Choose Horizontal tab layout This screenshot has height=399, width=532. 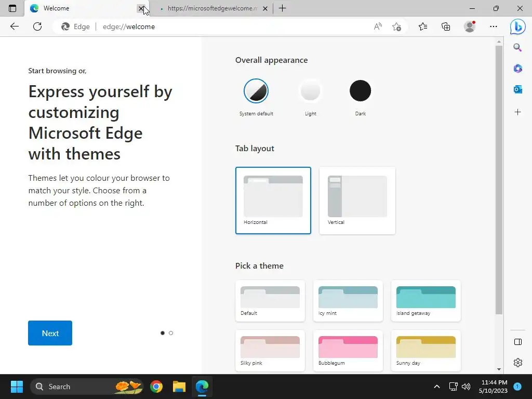tap(273, 201)
